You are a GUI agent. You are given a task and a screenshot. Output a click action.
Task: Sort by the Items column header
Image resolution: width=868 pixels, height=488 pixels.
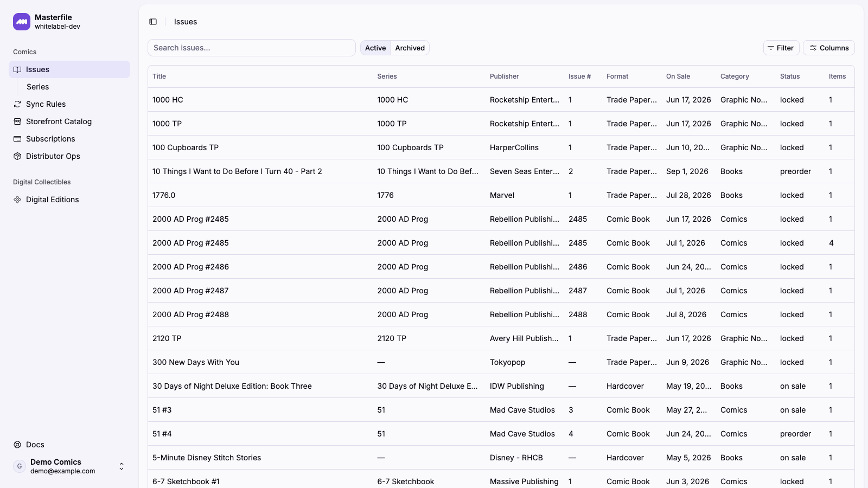(x=837, y=76)
